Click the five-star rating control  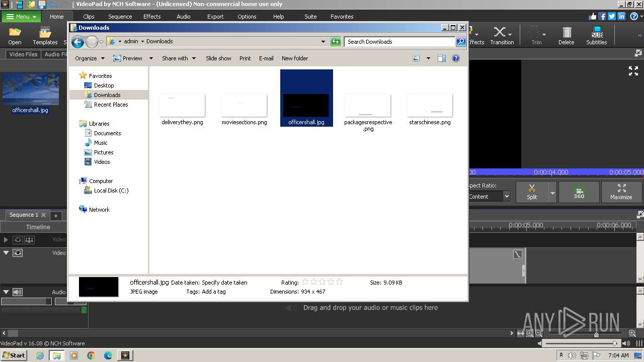322,282
